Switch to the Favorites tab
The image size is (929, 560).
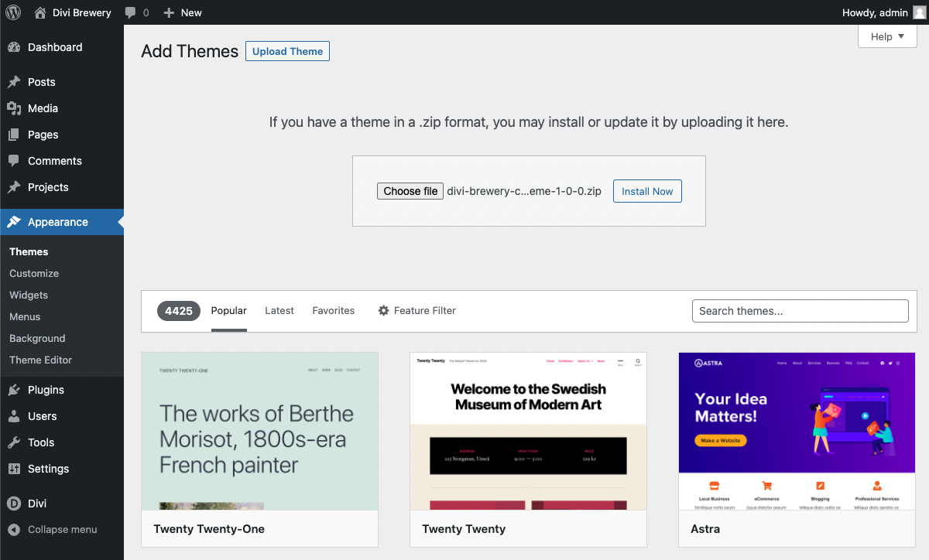[334, 310]
